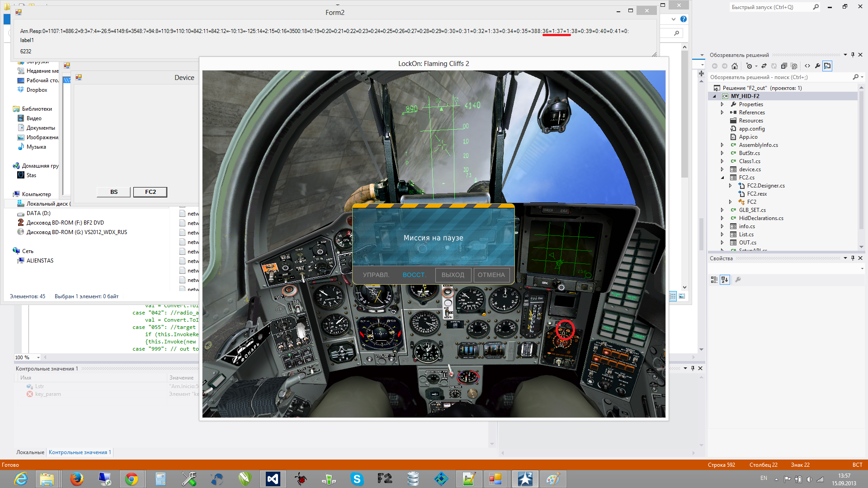Expand HidDeclarations.cs node
The width and height of the screenshot is (868, 488).
pyautogui.click(x=722, y=218)
